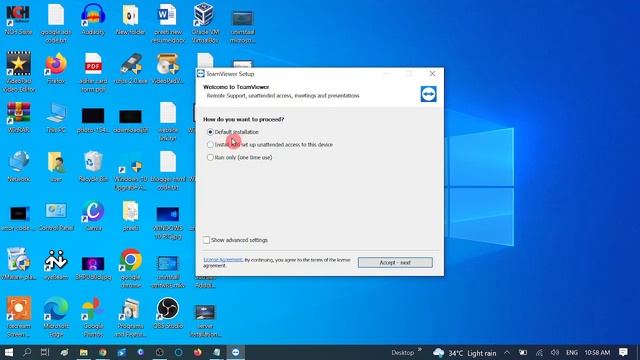640x360 pixels.
Task: Open VideoPad Video Editor shortcut
Action: (18, 71)
